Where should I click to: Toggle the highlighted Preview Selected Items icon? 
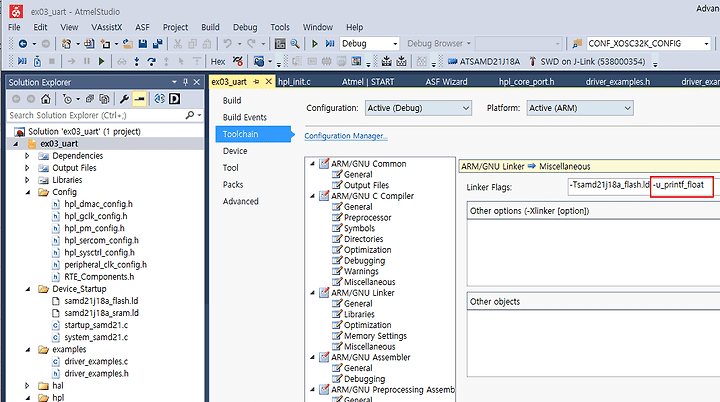coord(140,99)
